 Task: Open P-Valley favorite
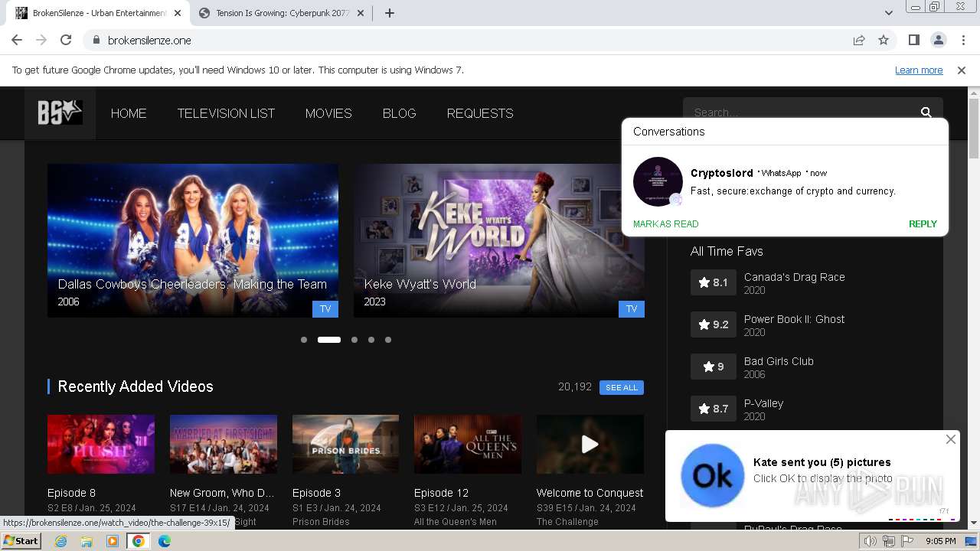pyautogui.click(x=763, y=403)
